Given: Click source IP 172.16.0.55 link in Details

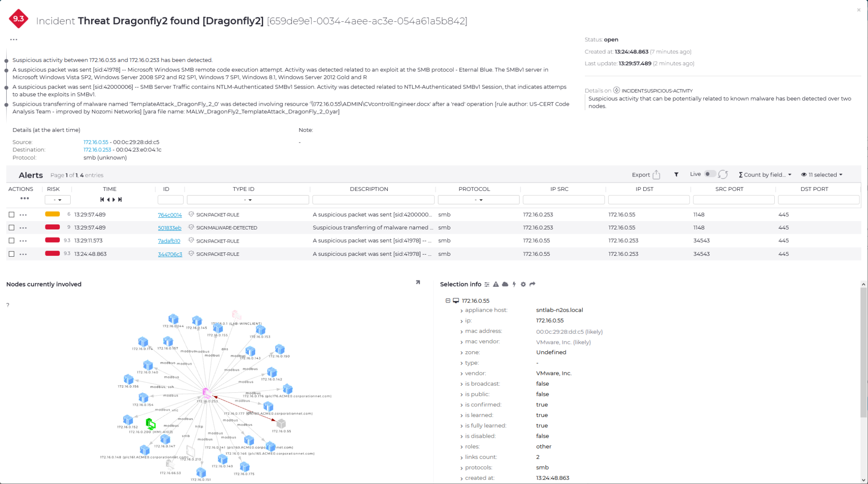Looking at the screenshot, I should pyautogui.click(x=96, y=142).
